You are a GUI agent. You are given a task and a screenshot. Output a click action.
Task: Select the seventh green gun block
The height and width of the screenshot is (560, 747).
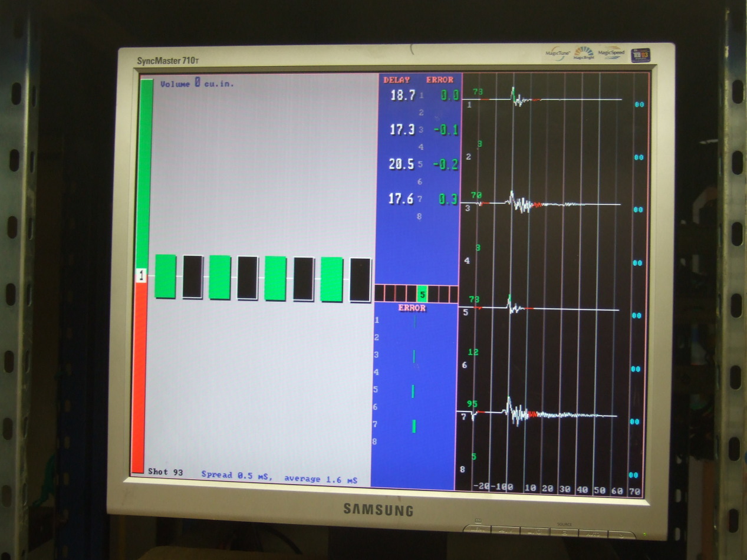tap(331, 279)
